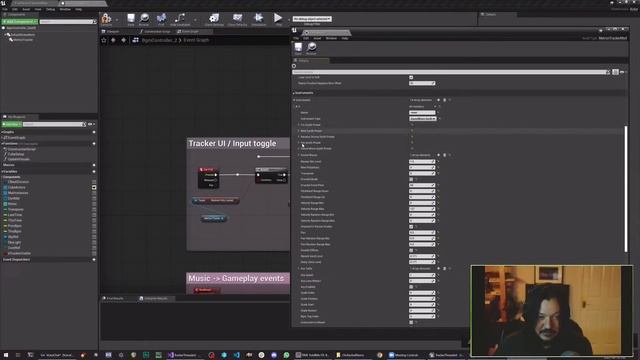640x360 pixels.
Task: Click the Details search field in asset window
Action: [x=451, y=72]
